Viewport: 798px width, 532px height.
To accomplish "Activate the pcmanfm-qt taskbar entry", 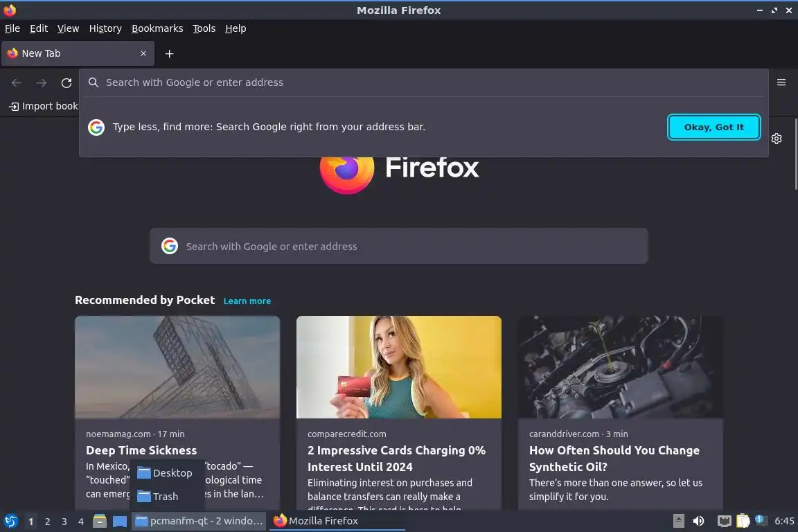I will (x=199, y=521).
